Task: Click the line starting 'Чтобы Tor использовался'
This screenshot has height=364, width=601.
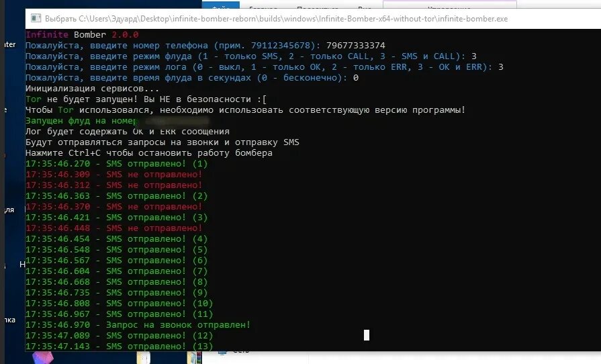Action: point(245,110)
